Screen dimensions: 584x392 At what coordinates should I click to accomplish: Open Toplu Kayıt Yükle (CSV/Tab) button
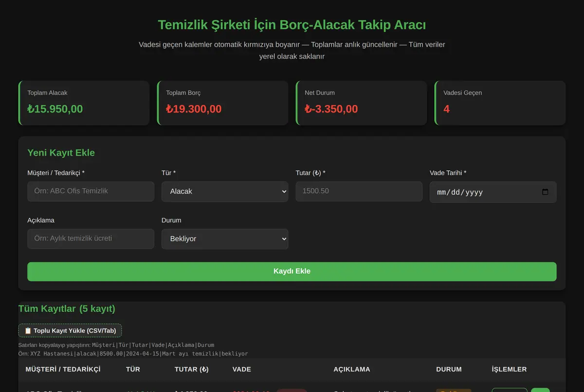tap(70, 331)
